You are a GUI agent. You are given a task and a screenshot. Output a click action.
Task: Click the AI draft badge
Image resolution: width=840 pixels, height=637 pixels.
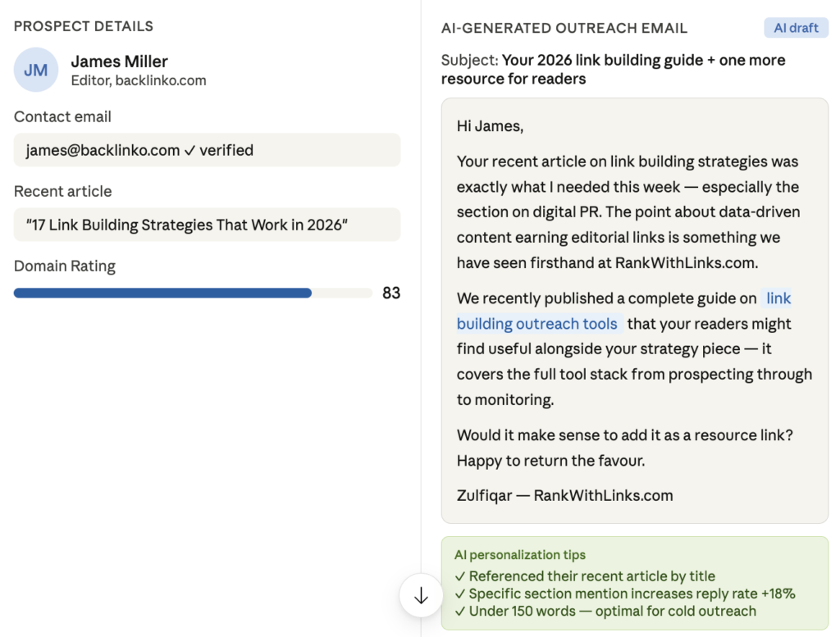tap(796, 28)
